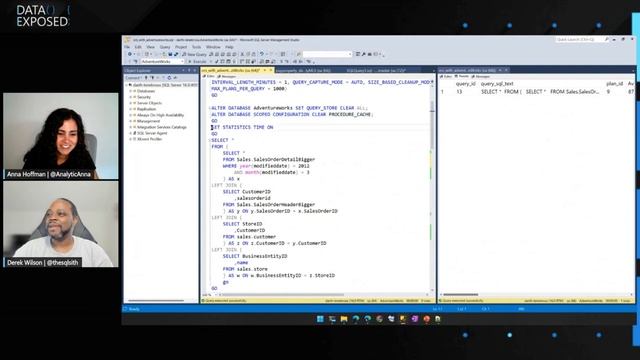Open Task View from the taskbar
Viewport: 640px width, 360px height.
click(x=332, y=319)
